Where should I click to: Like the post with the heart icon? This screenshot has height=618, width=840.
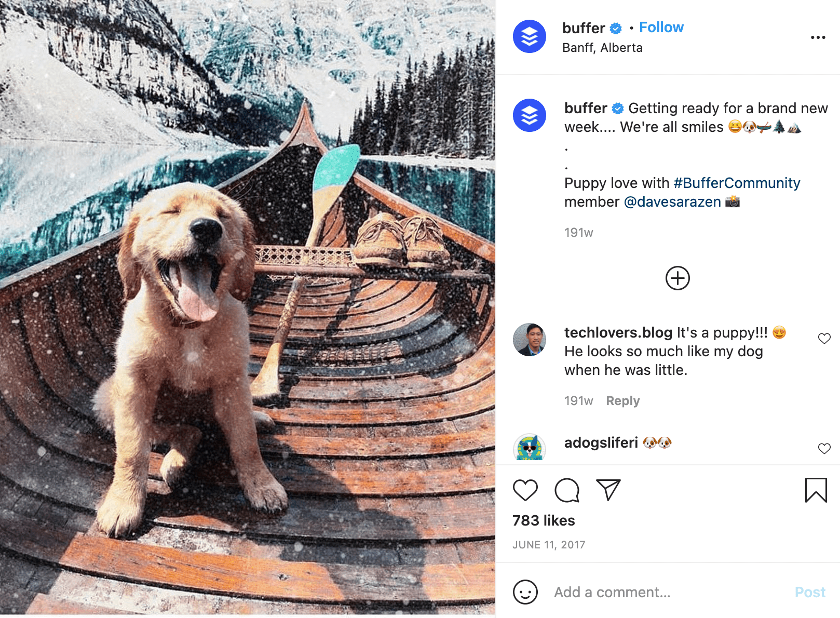click(x=525, y=490)
